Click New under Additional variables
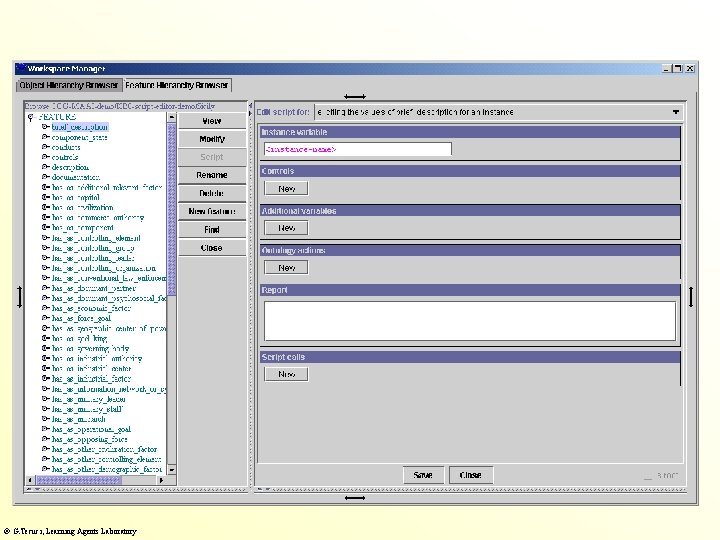The image size is (720, 540). [287, 228]
